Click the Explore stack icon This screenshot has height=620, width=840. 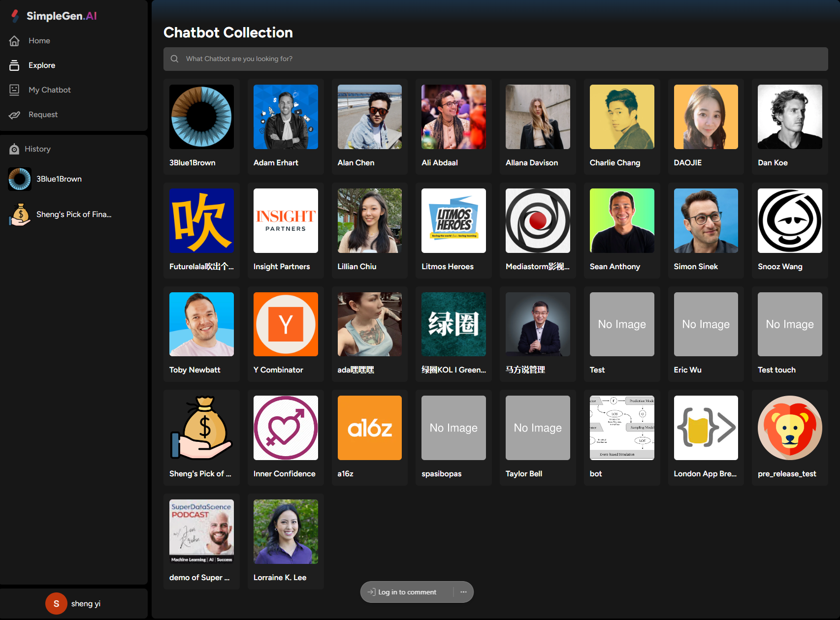pyautogui.click(x=14, y=65)
